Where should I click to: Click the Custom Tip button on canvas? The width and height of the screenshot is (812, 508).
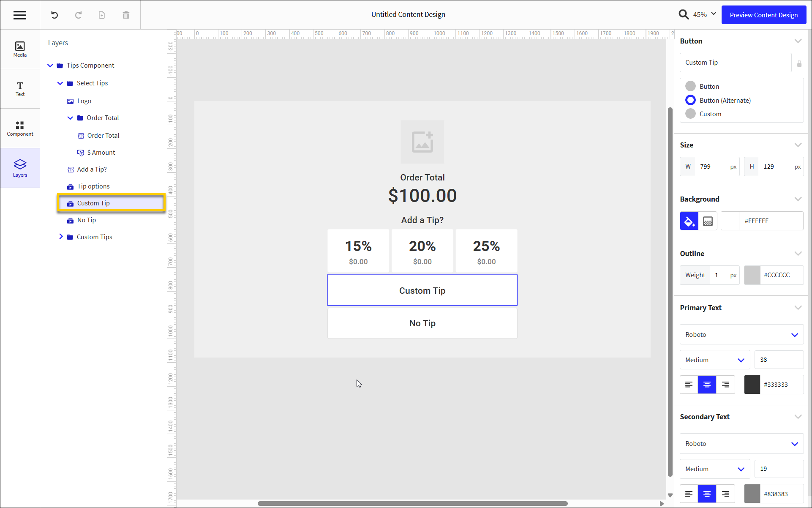click(422, 290)
